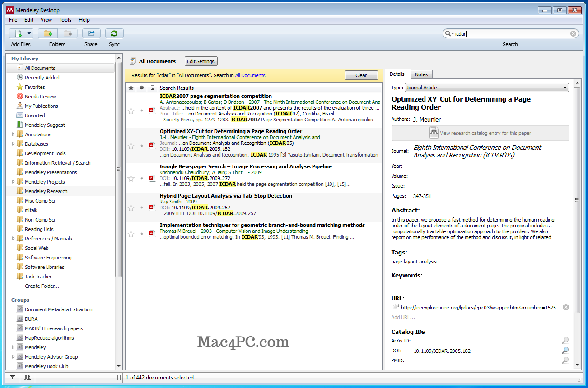Click View research catalog entry button

coord(480,133)
